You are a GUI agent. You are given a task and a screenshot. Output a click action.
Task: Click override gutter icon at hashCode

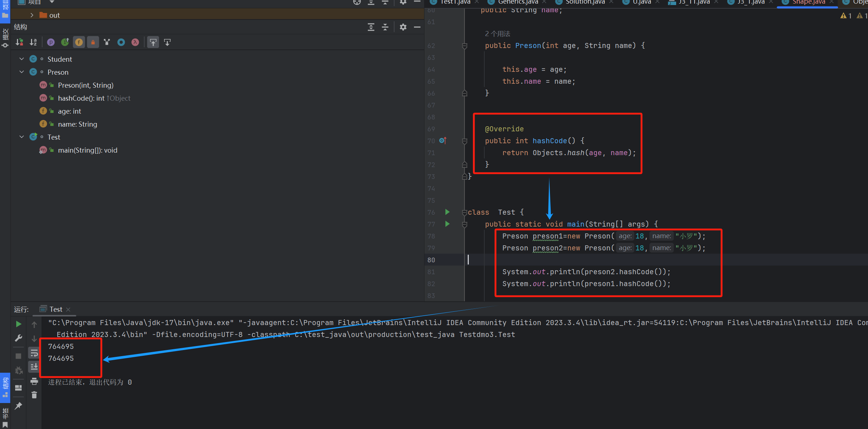pos(443,141)
